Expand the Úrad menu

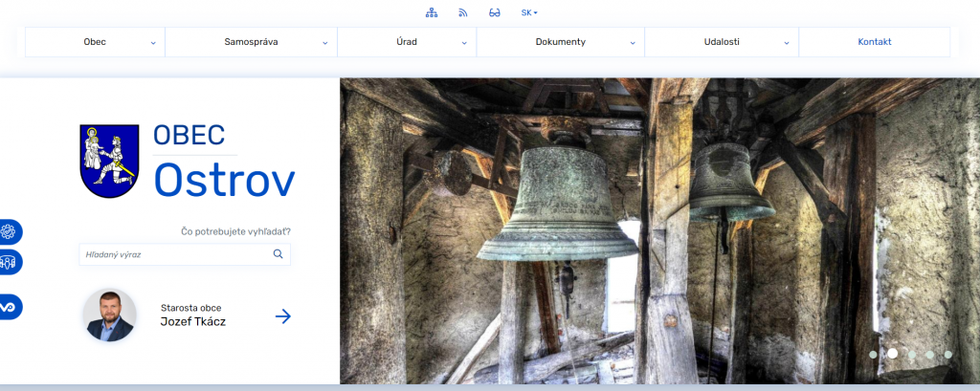click(407, 42)
